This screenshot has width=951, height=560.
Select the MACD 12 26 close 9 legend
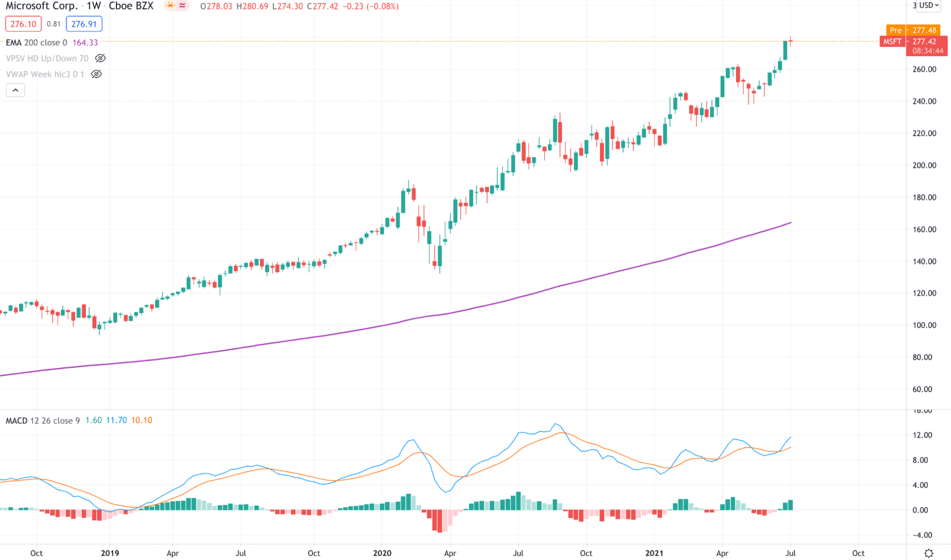point(43,420)
